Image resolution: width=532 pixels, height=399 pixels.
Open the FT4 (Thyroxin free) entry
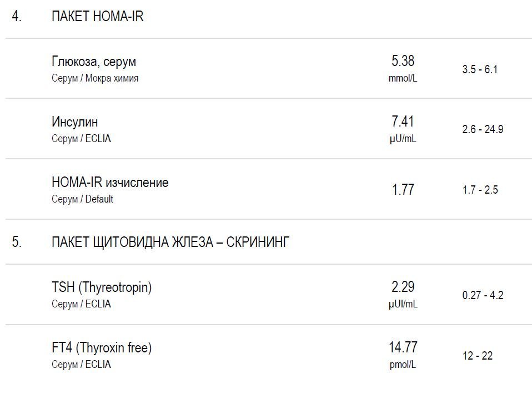point(102,348)
